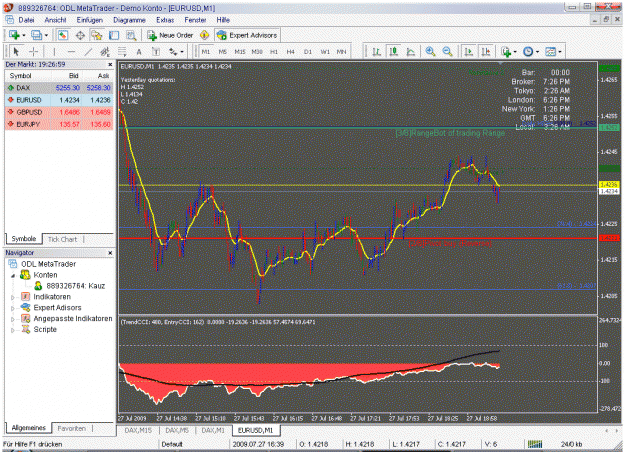The width and height of the screenshot is (625, 452).
Task: Switch to the DAX,M15 chart tab
Action: [x=138, y=430]
